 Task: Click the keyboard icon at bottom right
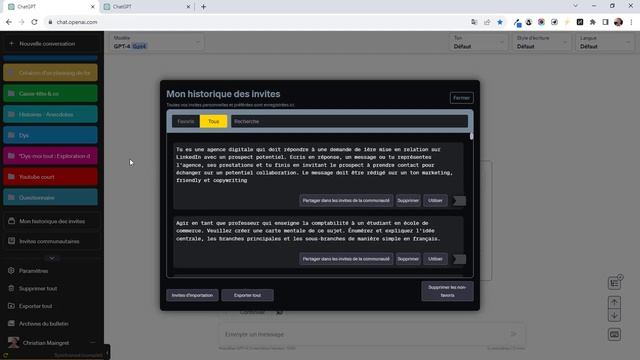pyautogui.click(x=614, y=335)
